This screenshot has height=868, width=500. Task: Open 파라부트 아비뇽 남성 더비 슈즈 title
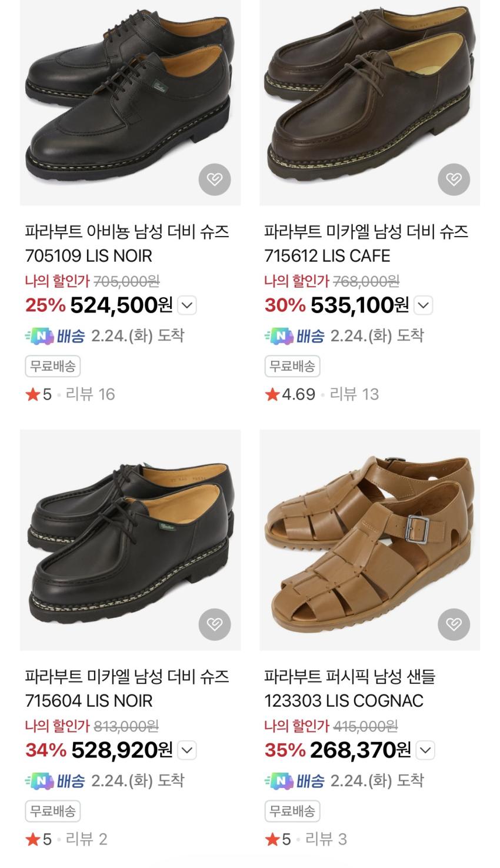coord(126,232)
